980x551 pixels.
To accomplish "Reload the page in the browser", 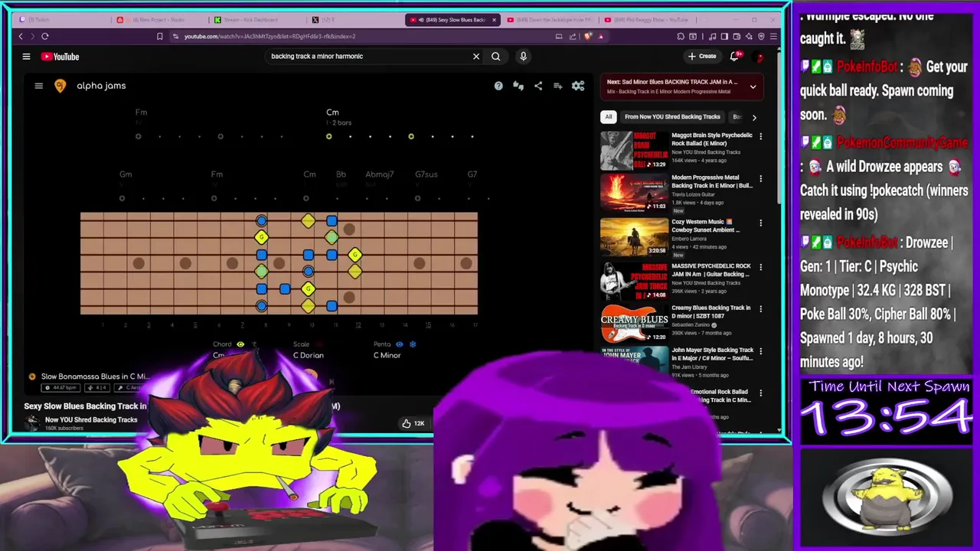I will point(45,36).
